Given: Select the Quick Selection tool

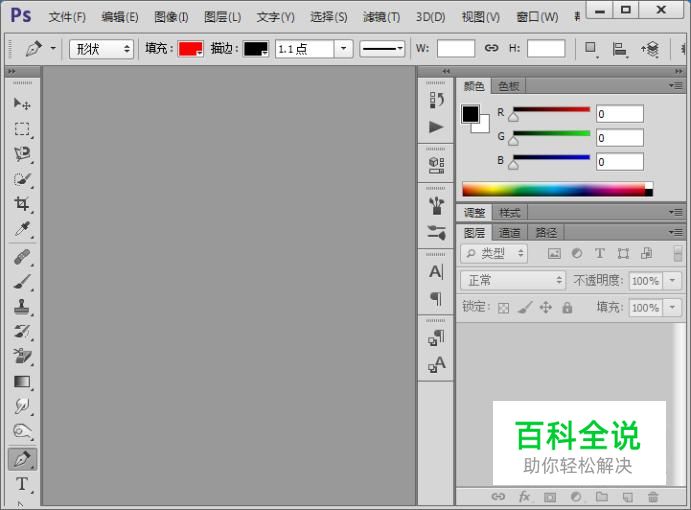Looking at the screenshot, I should (x=22, y=179).
